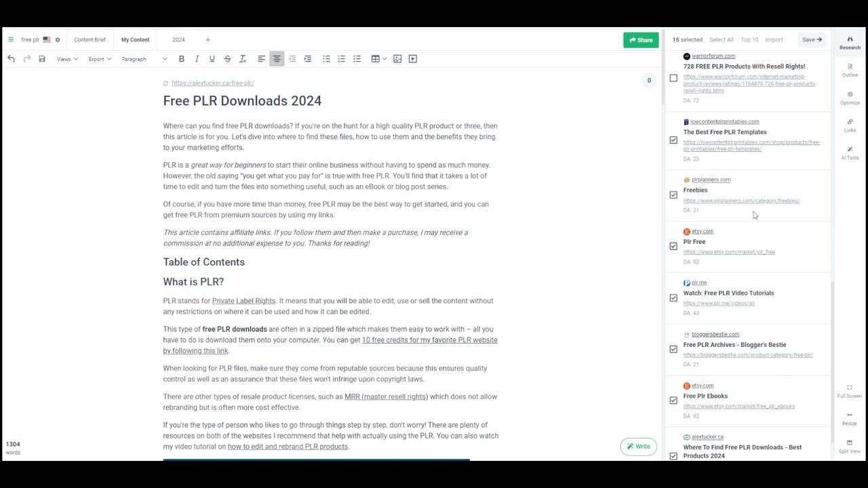Uncheck Free PLR Archives - Blogger's Bestie result
This screenshot has height=488, width=868.
tap(673, 349)
